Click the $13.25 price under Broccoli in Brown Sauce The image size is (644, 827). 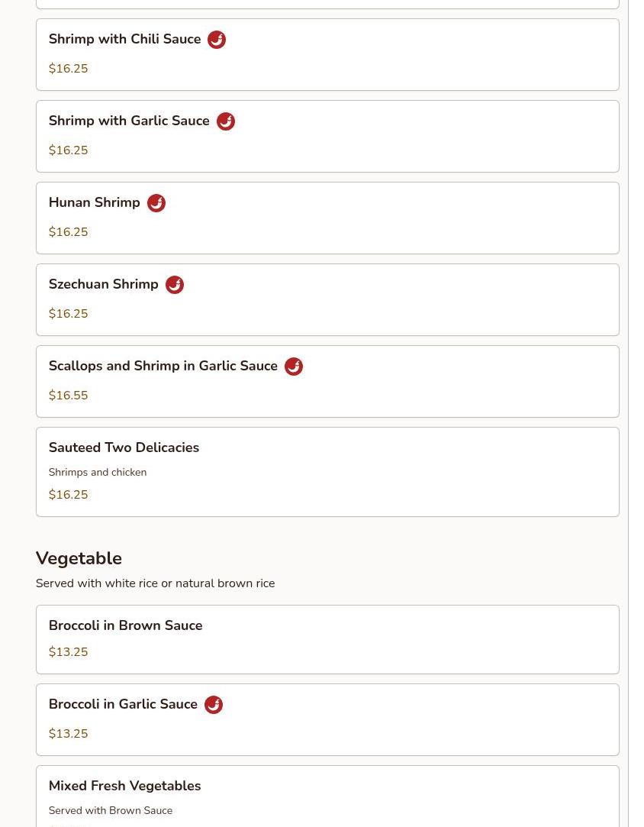point(69,652)
